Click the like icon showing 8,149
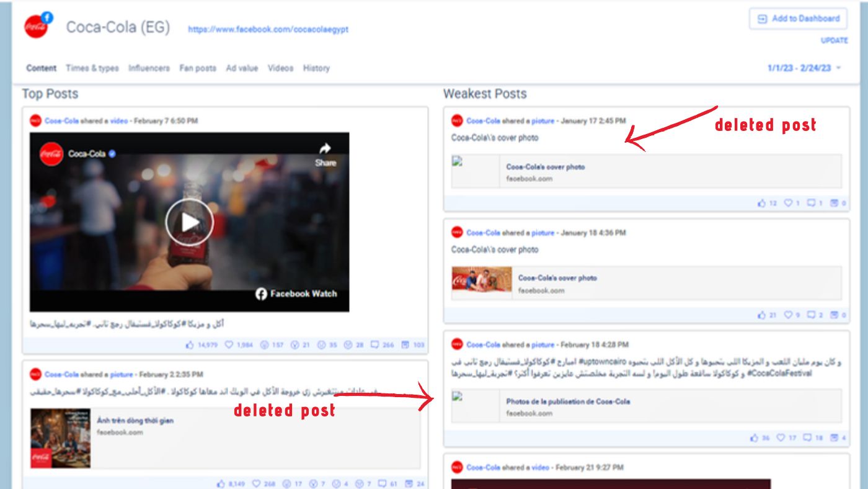 click(x=221, y=484)
